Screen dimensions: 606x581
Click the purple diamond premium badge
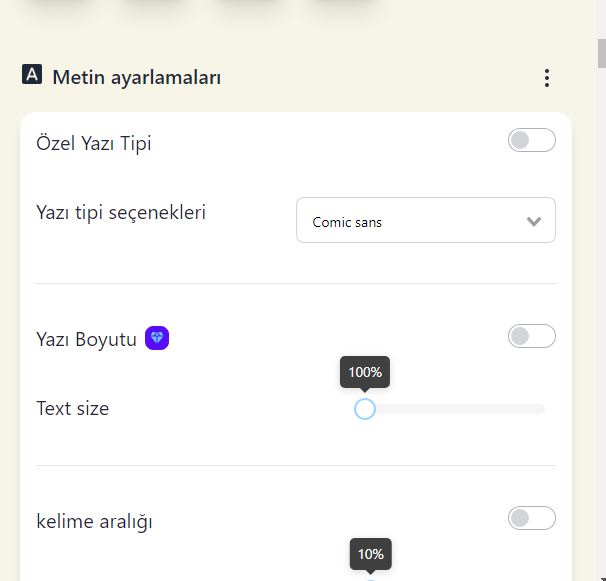pos(157,338)
